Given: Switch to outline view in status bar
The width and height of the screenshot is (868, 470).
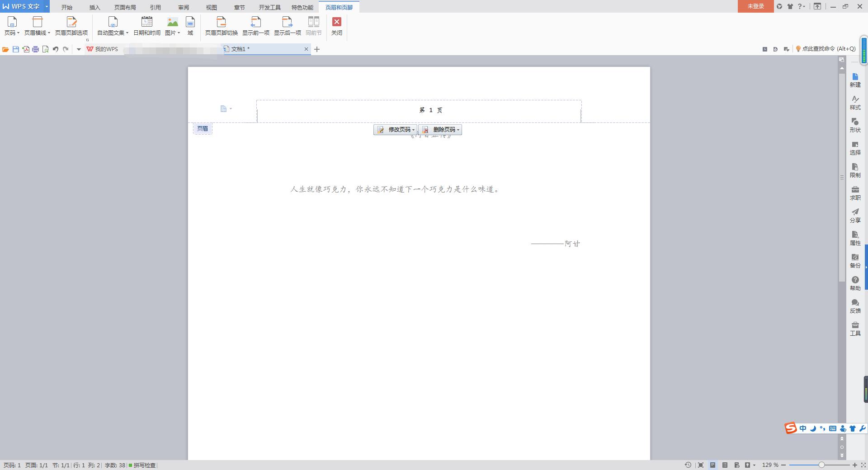Looking at the screenshot, I should click(725, 465).
